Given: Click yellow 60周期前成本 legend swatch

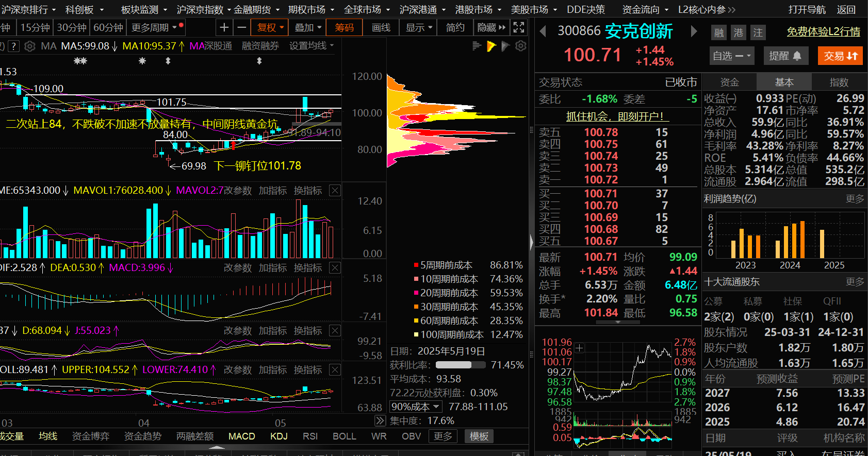Looking at the screenshot, I should [416, 321].
